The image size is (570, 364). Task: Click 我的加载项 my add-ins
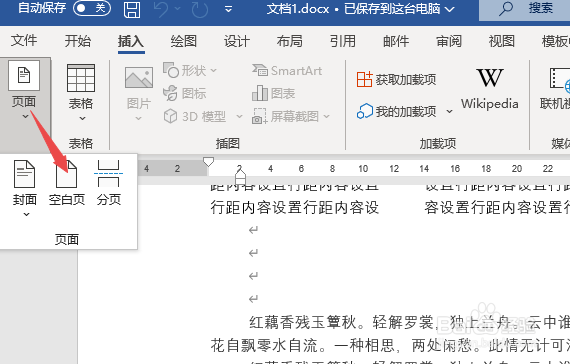point(396,111)
